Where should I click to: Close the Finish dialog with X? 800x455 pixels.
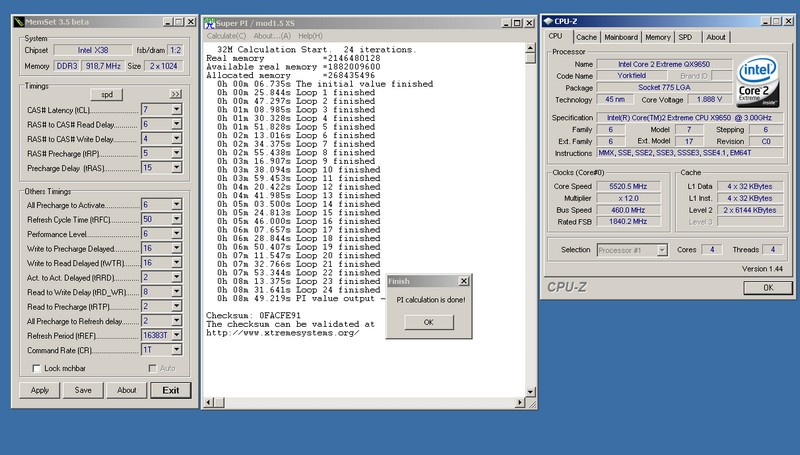point(464,281)
